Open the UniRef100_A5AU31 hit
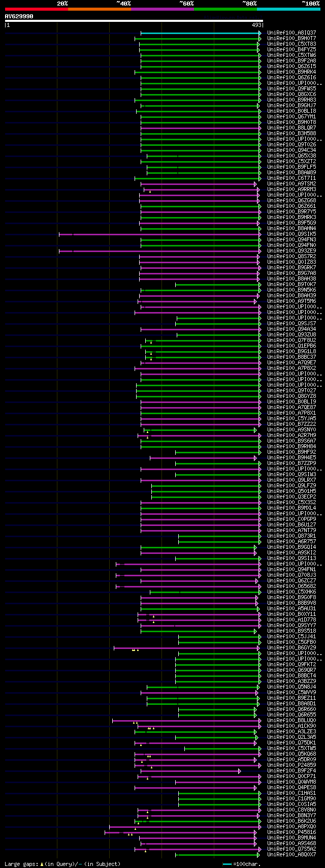Viewport: 325px width, 868px height. pos(291,609)
